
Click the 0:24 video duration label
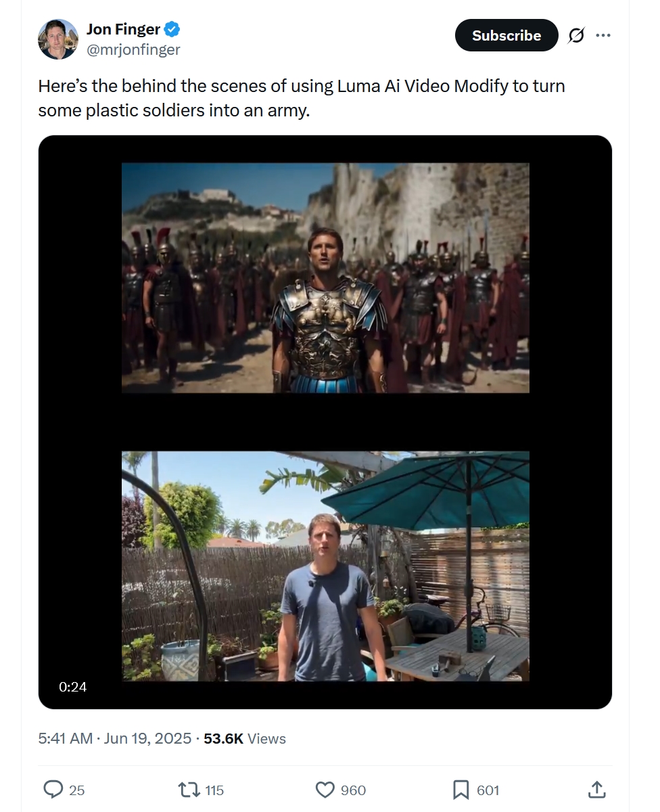coord(73,687)
